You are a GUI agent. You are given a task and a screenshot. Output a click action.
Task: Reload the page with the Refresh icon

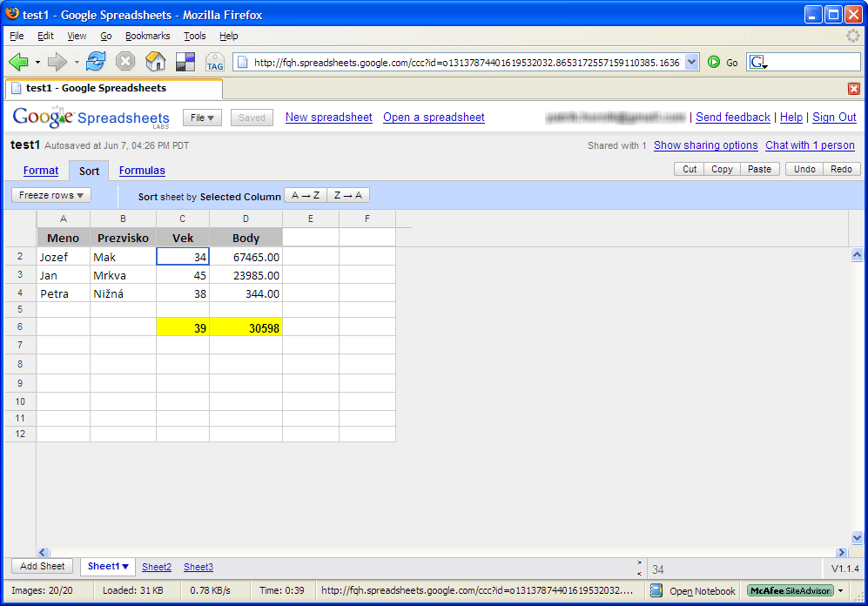pyautogui.click(x=96, y=62)
